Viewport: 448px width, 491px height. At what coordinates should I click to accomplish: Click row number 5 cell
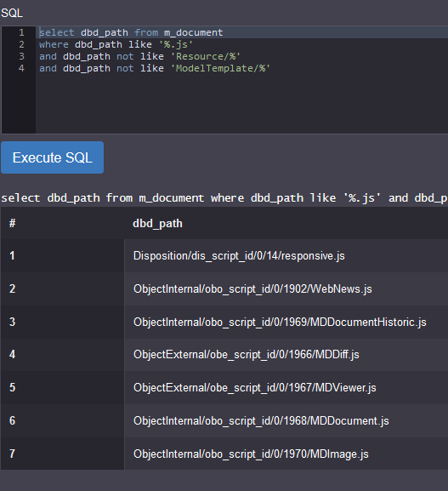(63, 388)
